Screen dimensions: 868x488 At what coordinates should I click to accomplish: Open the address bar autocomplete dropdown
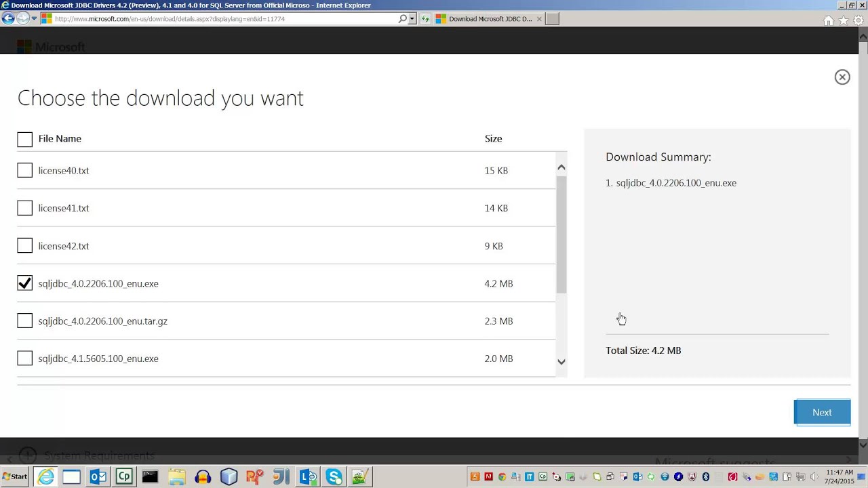[412, 19]
